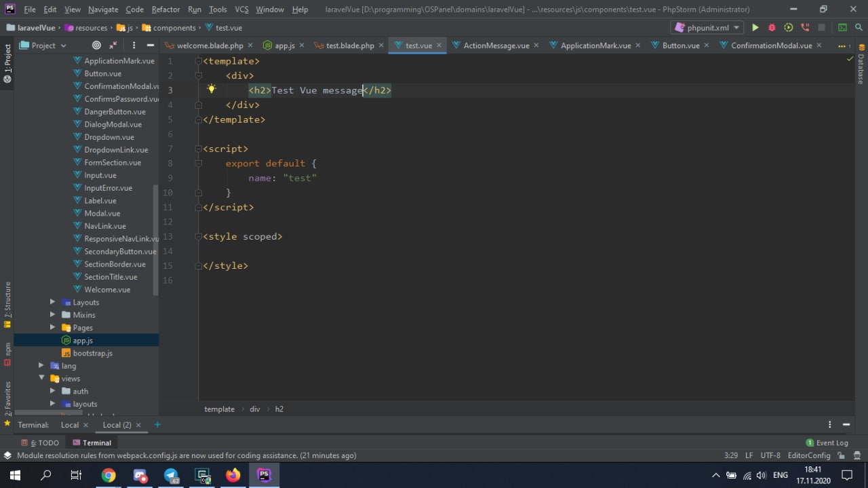Click the div breadcrumb below editor
Viewport: 868px width, 488px height.
point(255,409)
